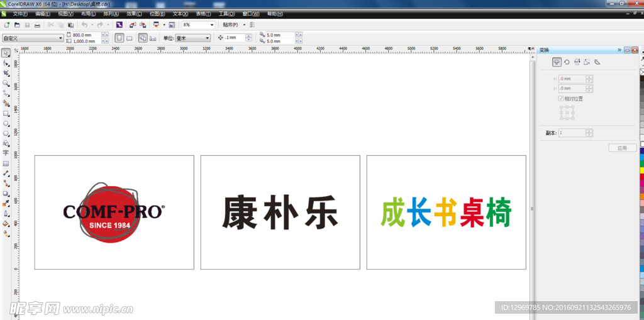Click the 应用 button

pos(622,148)
